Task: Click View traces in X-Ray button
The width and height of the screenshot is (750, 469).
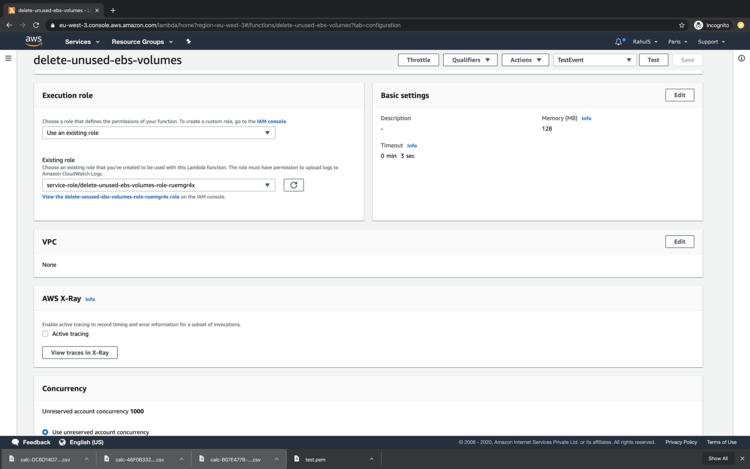Action: tap(80, 352)
